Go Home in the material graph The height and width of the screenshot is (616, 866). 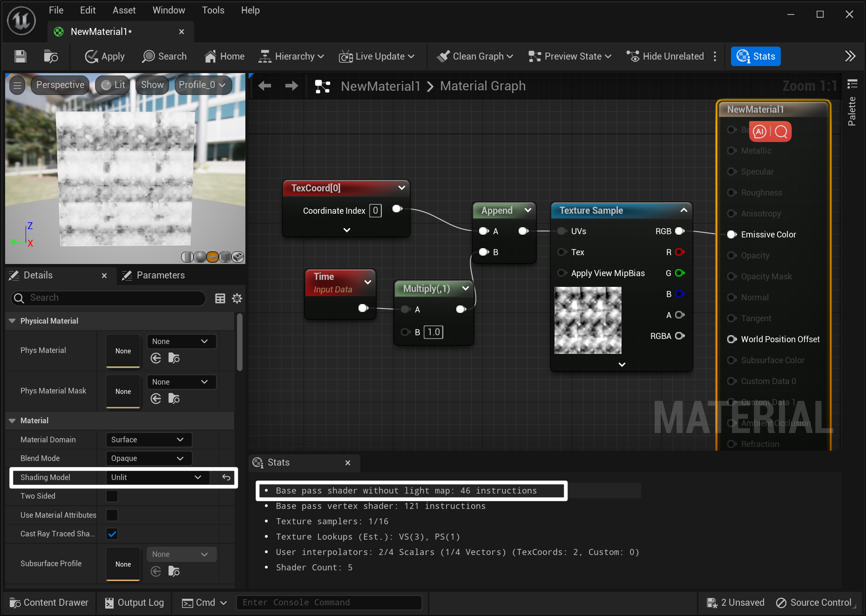[x=224, y=56]
